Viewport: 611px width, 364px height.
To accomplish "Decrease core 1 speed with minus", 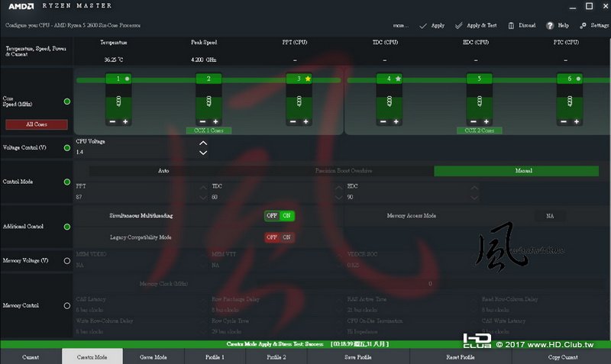I will point(112,122).
